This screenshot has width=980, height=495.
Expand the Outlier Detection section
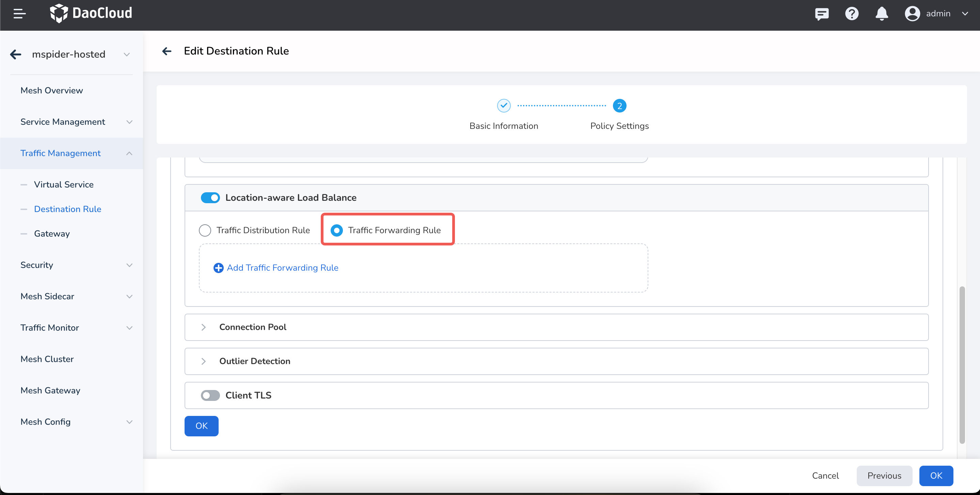[204, 361]
